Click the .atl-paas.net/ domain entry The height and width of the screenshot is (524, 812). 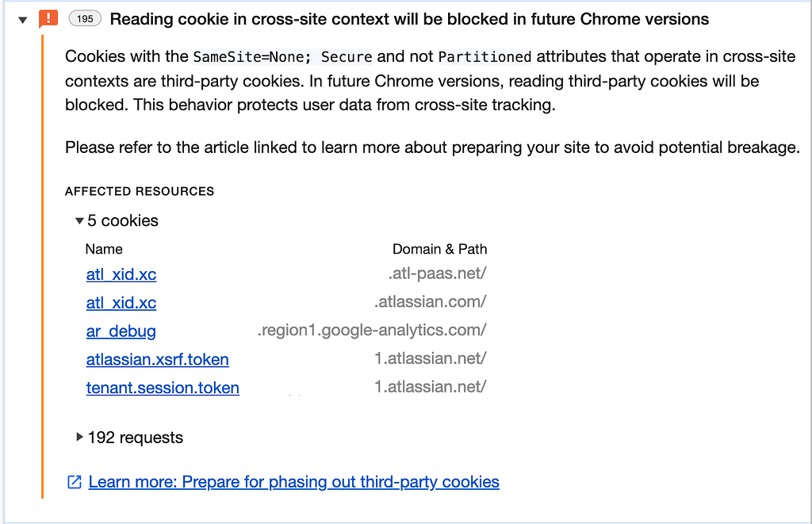437,273
